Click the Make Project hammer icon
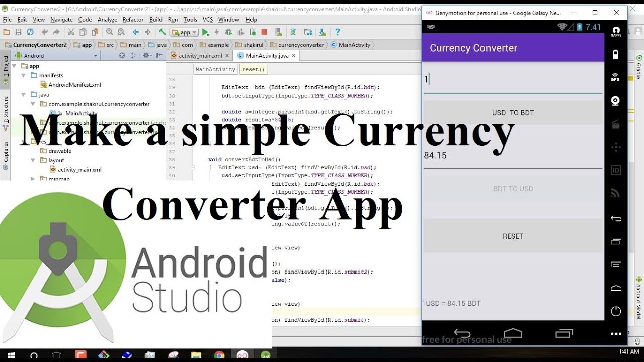This screenshot has width=644, height=362. tap(162, 32)
